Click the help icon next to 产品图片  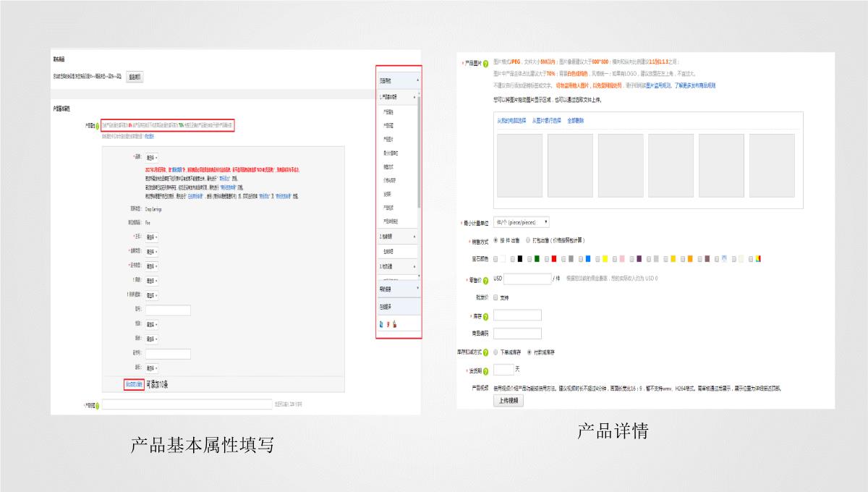(x=486, y=63)
